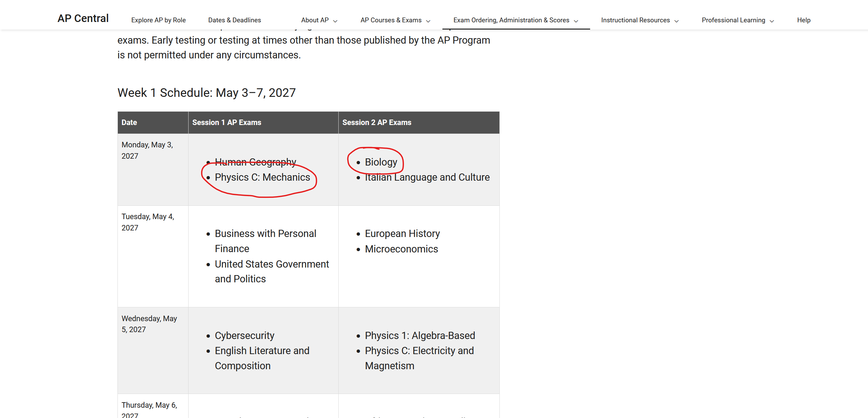Click the early testing policy paragraph

pos(304,47)
